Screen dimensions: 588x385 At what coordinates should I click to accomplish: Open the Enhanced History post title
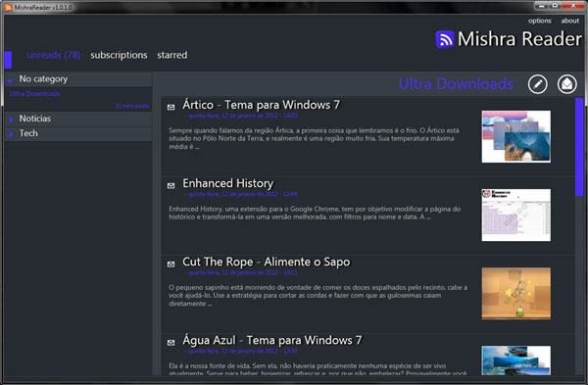pos(228,183)
